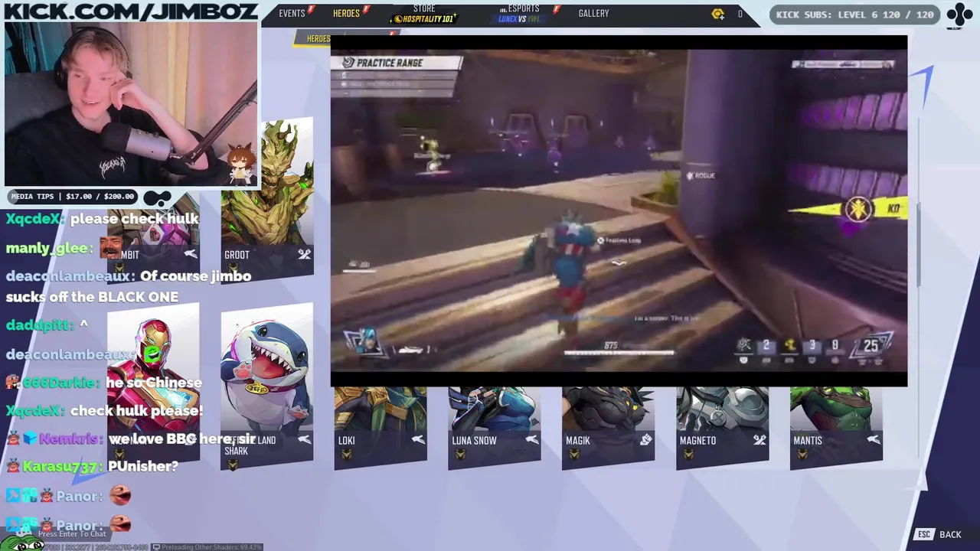Click the hero list scrollbar

coord(919,245)
